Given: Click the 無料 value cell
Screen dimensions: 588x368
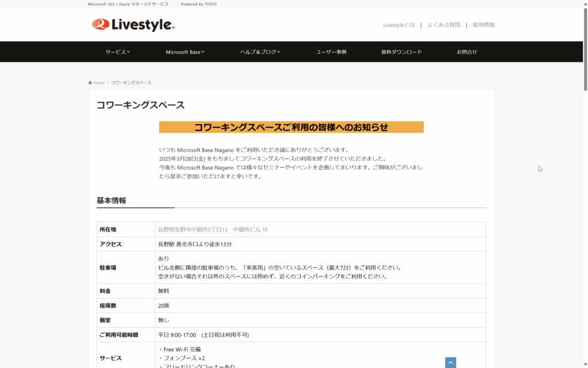Looking at the screenshot, I should tap(320, 291).
